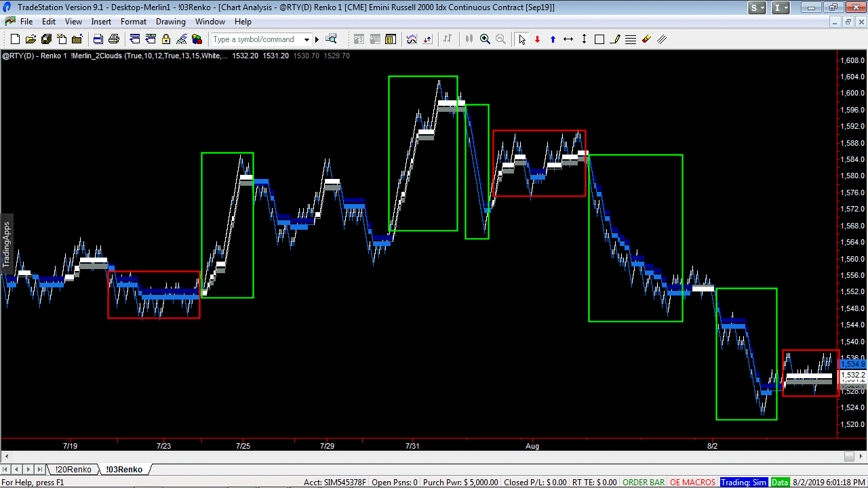Click the @RTY(D) - Renko 1 chart status line
The width and height of the screenshot is (868, 488).
click(x=176, y=56)
